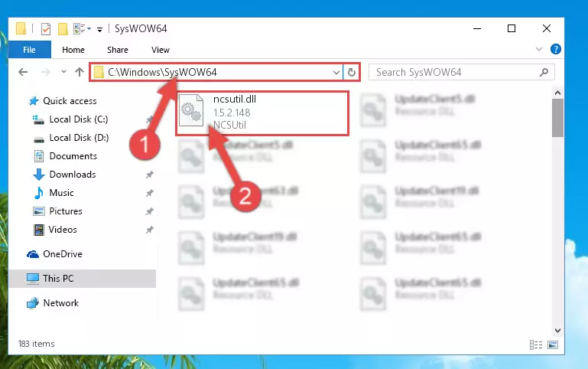Viewport: 588px width, 369px height.
Task: Click the Music pin icon
Action: point(150,193)
